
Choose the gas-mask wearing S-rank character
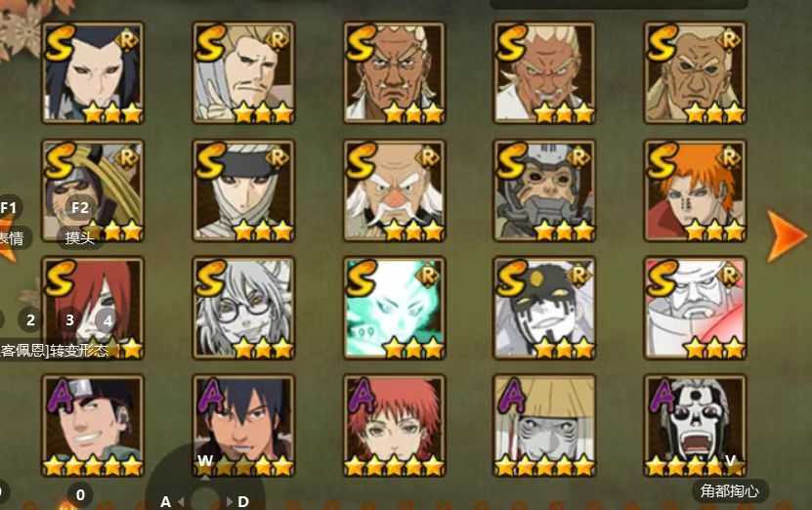[x=544, y=191]
